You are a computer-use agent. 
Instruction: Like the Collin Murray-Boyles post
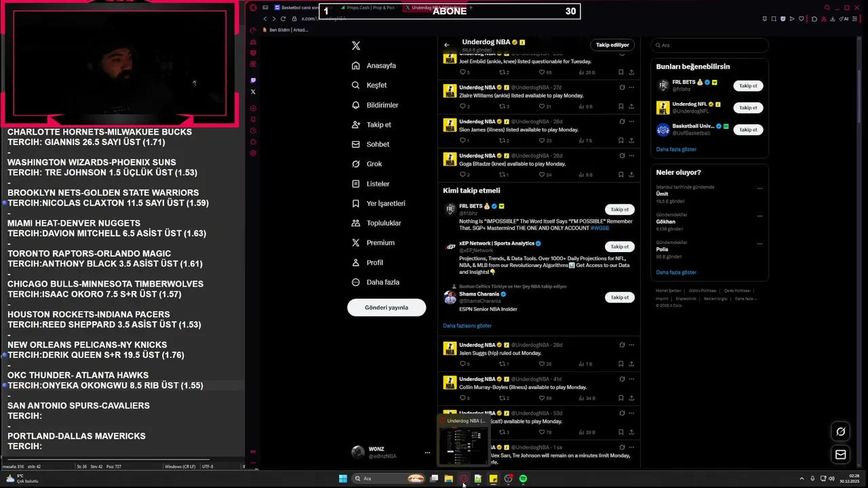(542, 398)
